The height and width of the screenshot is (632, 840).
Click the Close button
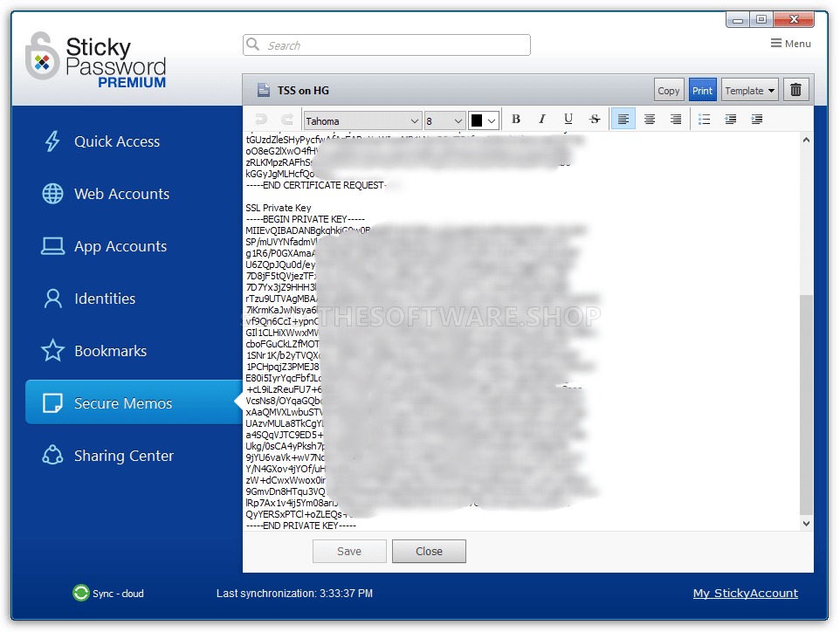(429, 551)
